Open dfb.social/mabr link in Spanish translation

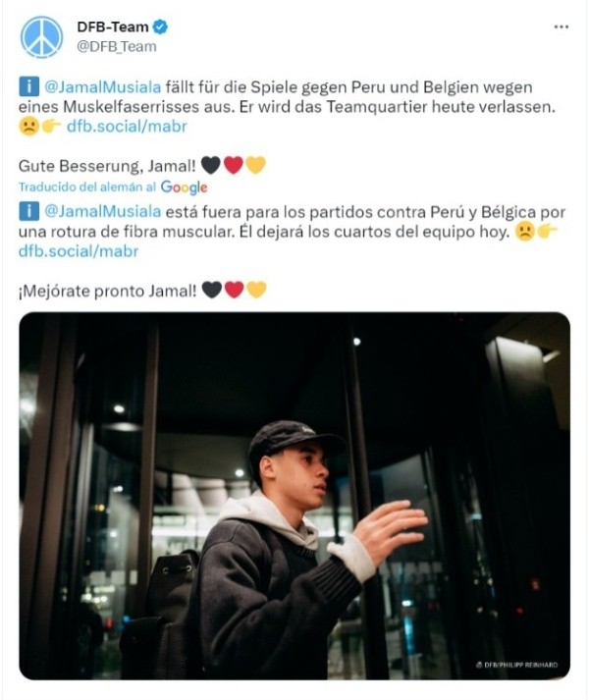click(x=79, y=251)
